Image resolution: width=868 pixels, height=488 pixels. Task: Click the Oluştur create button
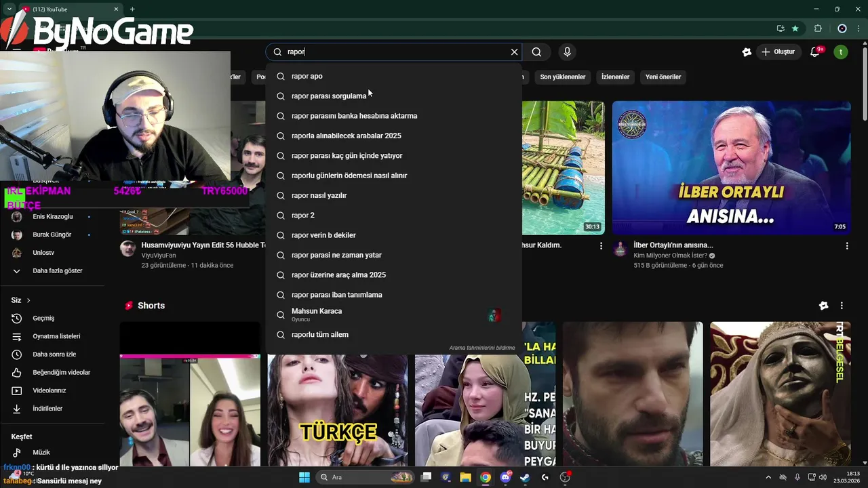click(778, 52)
